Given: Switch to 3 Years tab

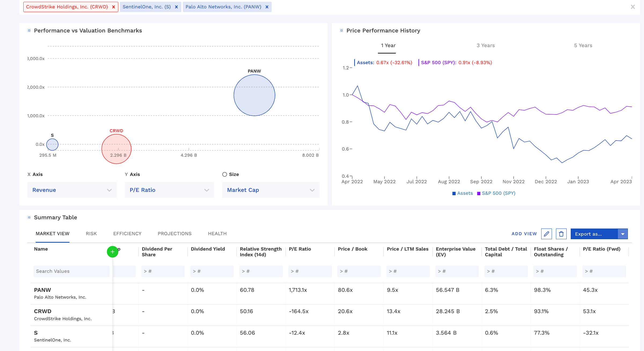Looking at the screenshot, I should 486,46.
